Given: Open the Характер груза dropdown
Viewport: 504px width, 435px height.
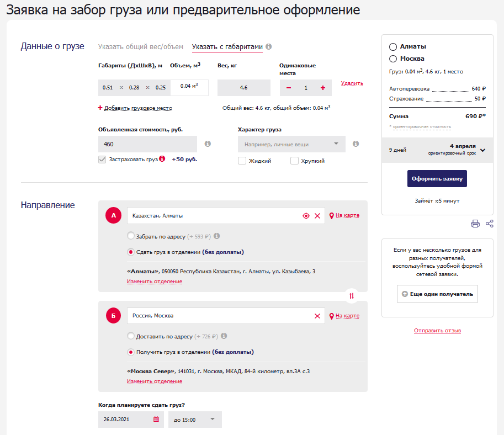Looking at the screenshot, I should [x=291, y=144].
